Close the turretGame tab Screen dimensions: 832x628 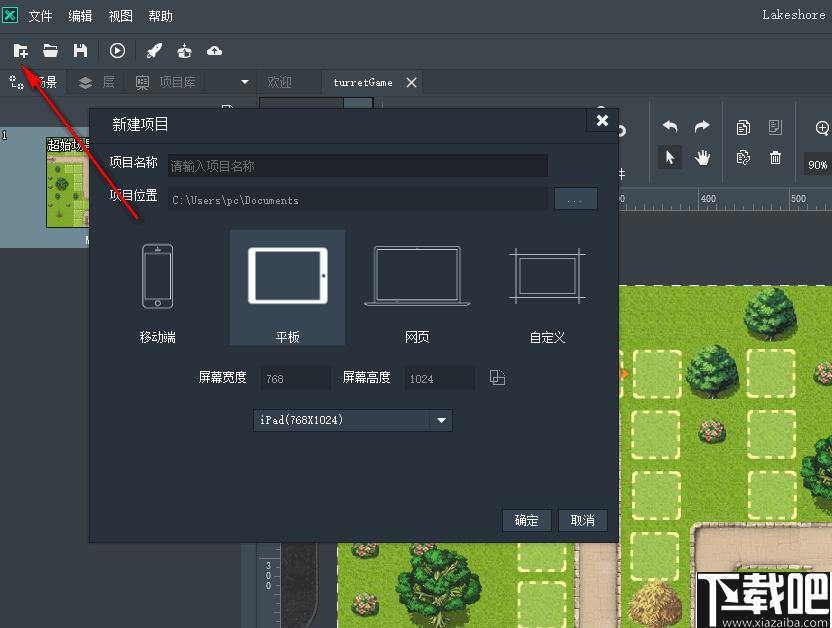[411, 82]
